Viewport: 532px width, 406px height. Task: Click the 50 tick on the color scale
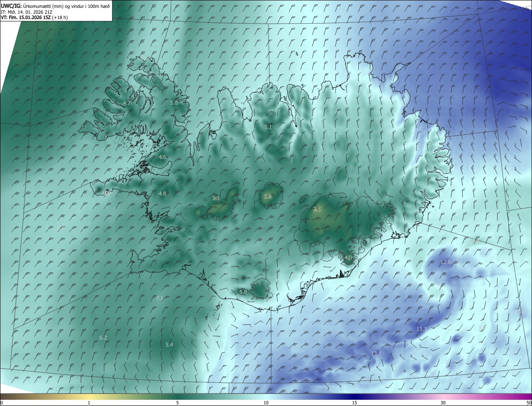(529, 403)
